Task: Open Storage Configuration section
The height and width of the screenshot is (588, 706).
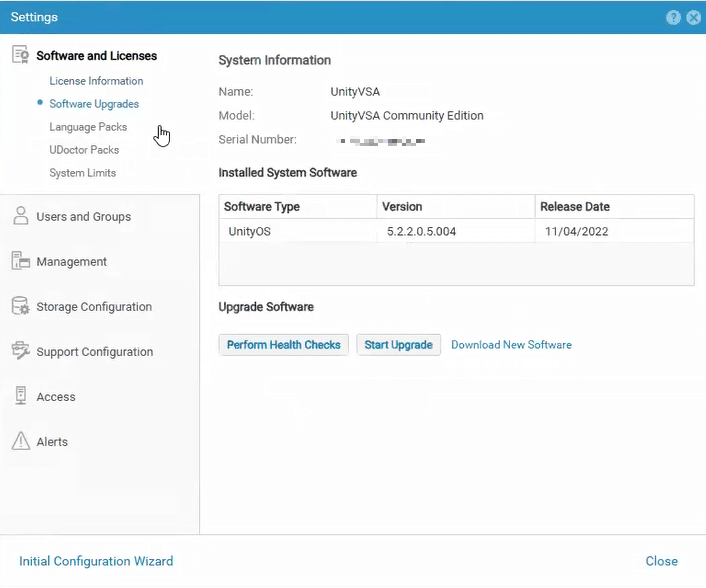Action: click(x=94, y=307)
